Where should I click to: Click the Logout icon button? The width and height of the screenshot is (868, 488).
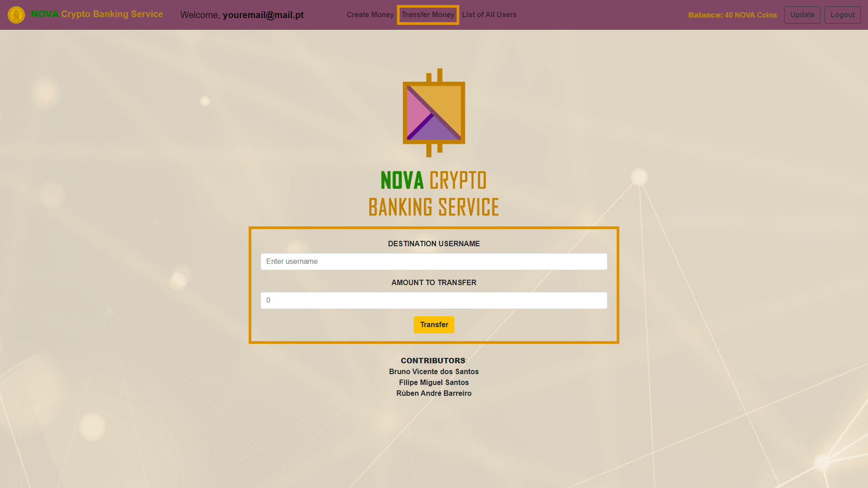coord(842,15)
